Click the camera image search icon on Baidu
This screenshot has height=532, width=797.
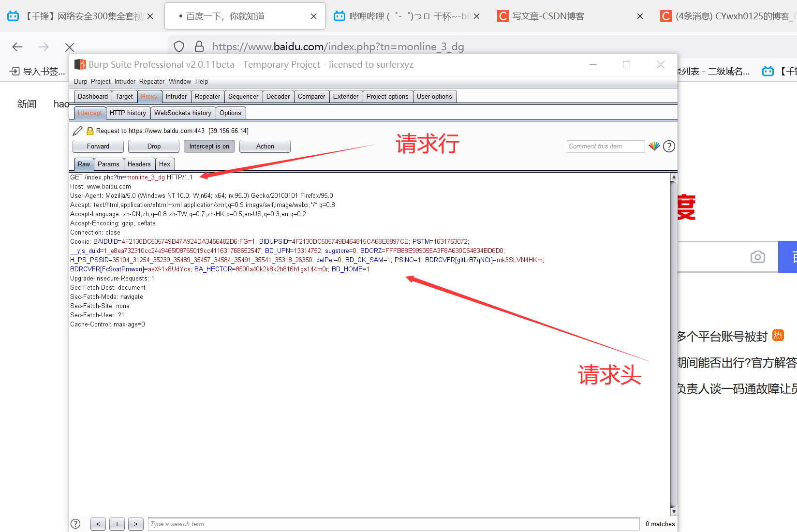pyautogui.click(x=758, y=257)
